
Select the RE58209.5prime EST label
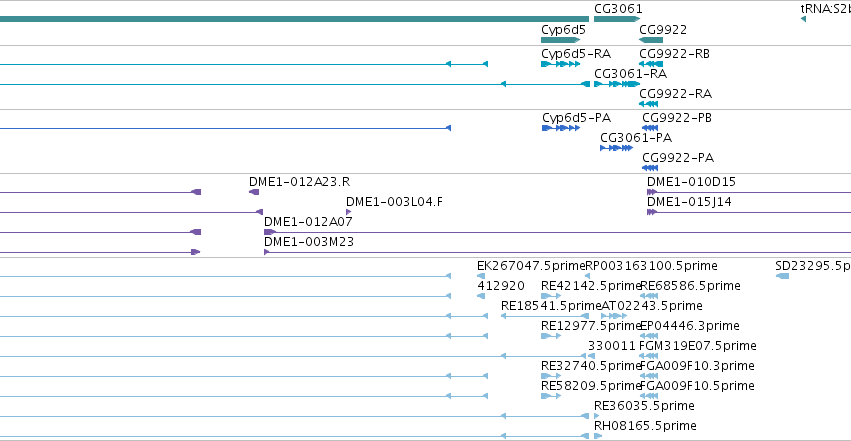[x=591, y=386]
